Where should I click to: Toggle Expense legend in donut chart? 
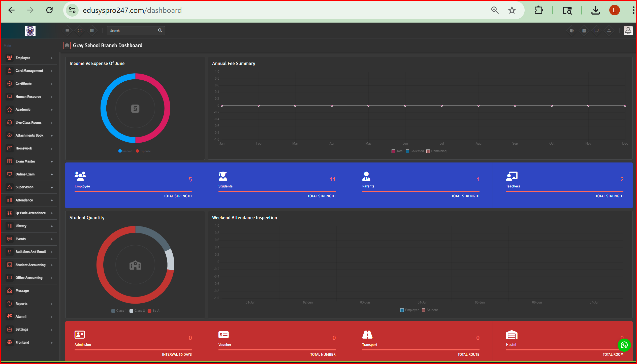[x=143, y=151]
